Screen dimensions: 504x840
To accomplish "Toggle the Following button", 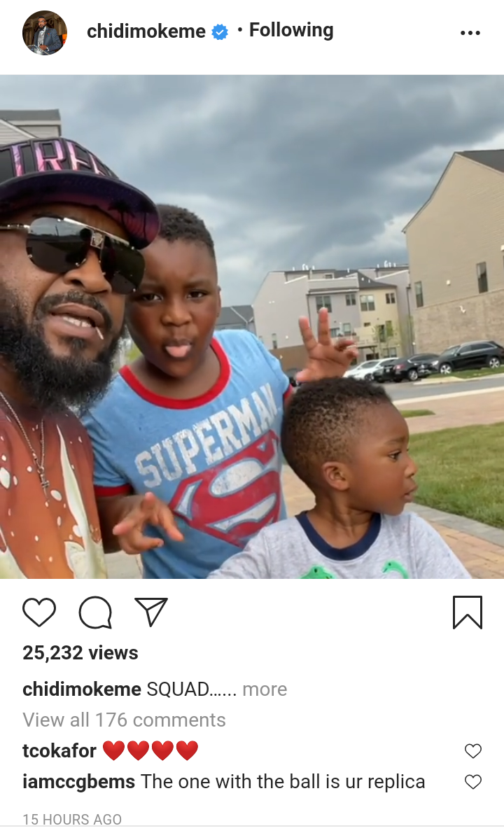I will [291, 30].
